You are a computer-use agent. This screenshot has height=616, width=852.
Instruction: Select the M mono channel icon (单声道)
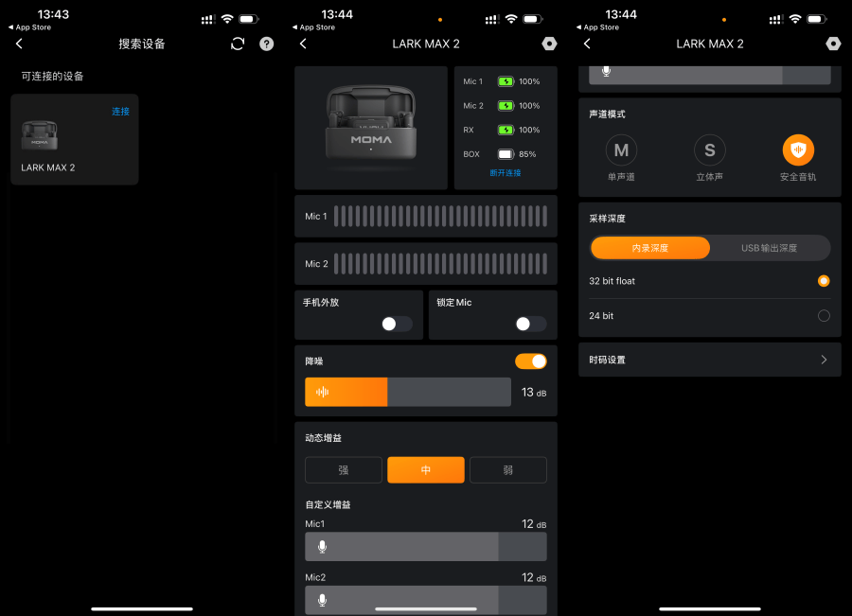click(621, 150)
